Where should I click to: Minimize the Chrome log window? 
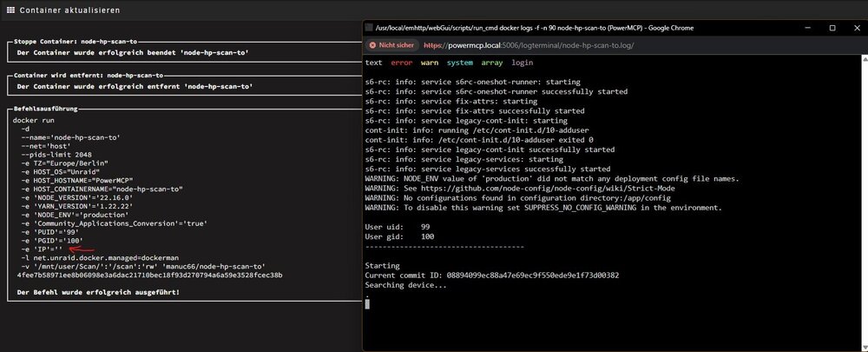click(x=806, y=28)
